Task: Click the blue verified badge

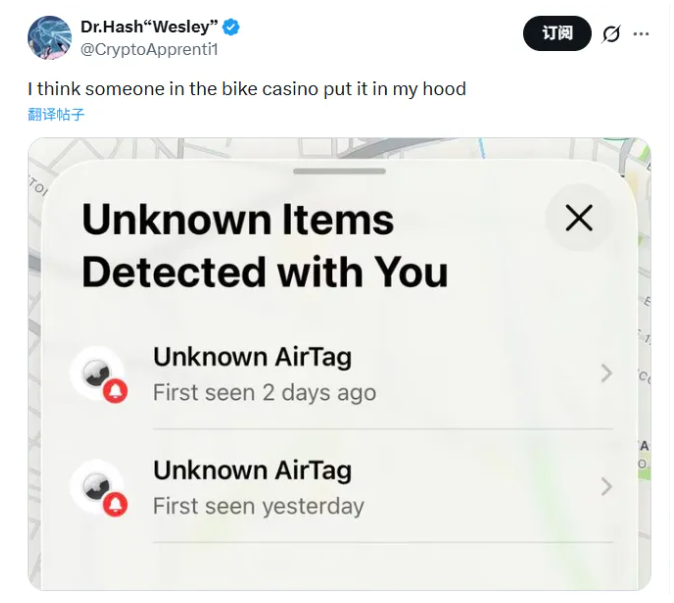Action: pos(231,27)
